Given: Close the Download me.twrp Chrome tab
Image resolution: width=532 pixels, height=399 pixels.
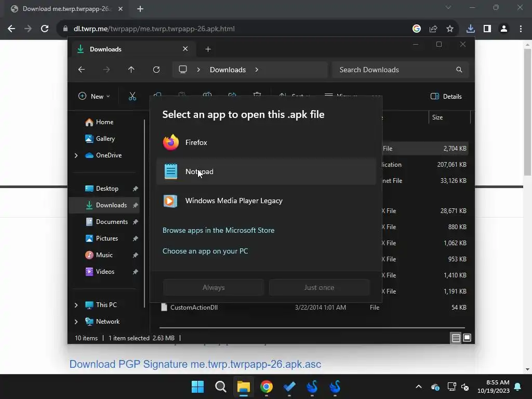Looking at the screenshot, I should pyautogui.click(x=121, y=9).
